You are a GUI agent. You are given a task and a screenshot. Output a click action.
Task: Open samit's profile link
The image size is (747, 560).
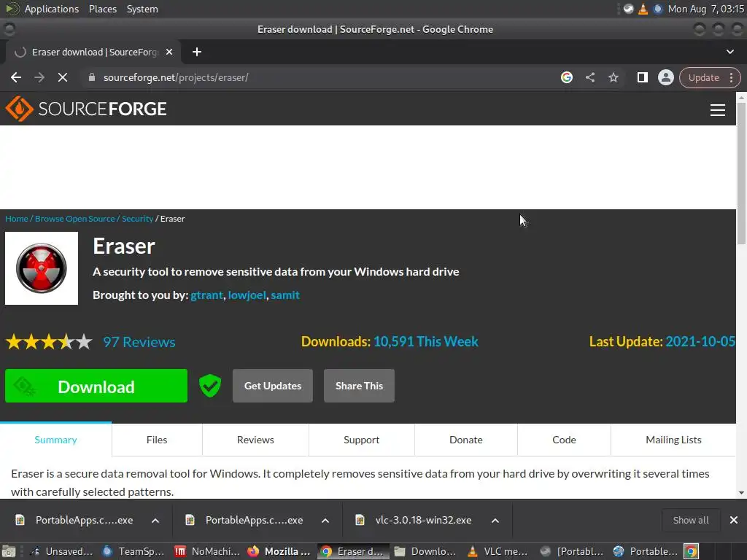[285, 295]
